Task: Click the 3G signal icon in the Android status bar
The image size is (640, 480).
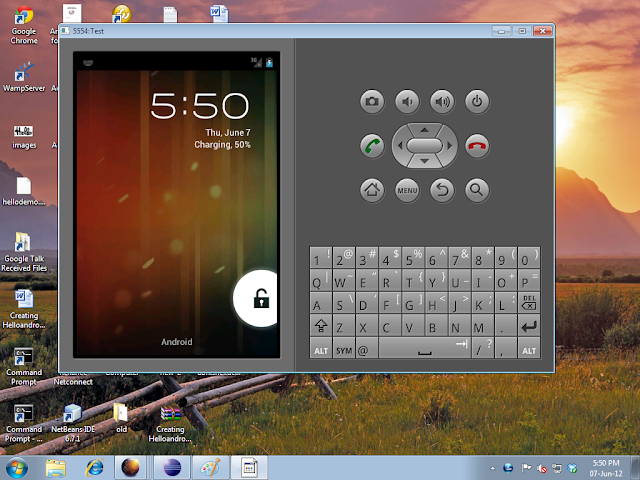Action: point(256,62)
